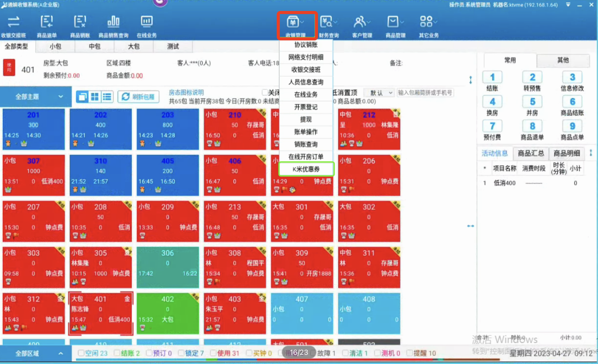Select 协议销账 from the menu
The height and width of the screenshot is (364, 598).
[x=306, y=45]
